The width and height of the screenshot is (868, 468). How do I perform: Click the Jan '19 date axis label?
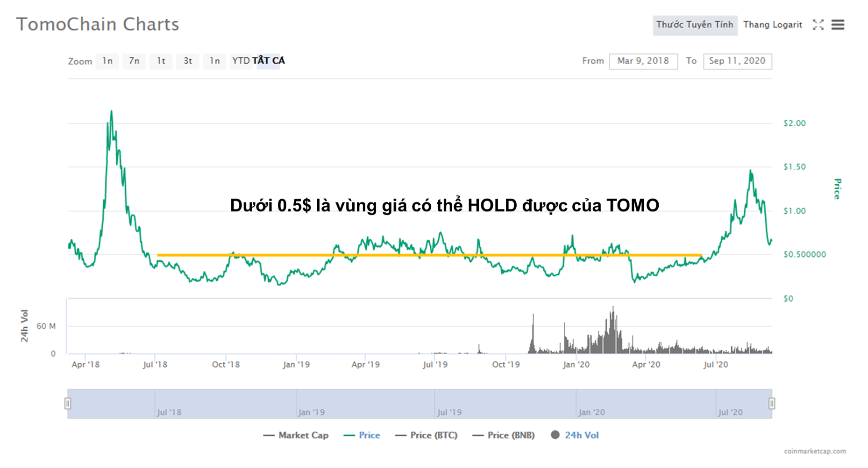296,364
